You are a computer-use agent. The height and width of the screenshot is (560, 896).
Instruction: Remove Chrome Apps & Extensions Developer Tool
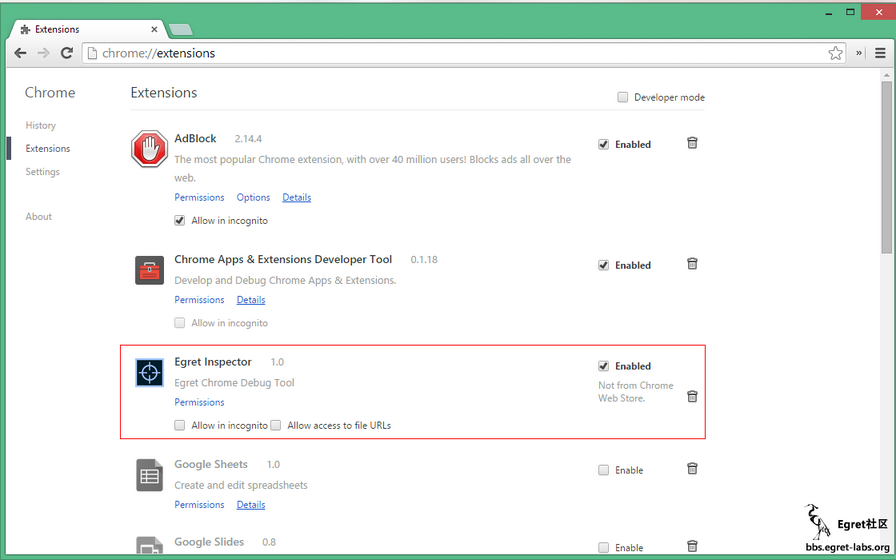coord(692,265)
